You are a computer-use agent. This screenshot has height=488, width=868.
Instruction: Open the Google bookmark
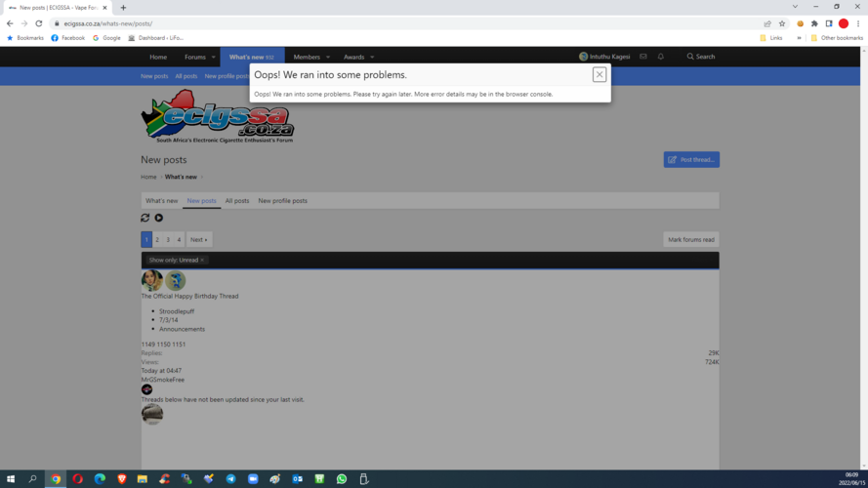point(106,38)
